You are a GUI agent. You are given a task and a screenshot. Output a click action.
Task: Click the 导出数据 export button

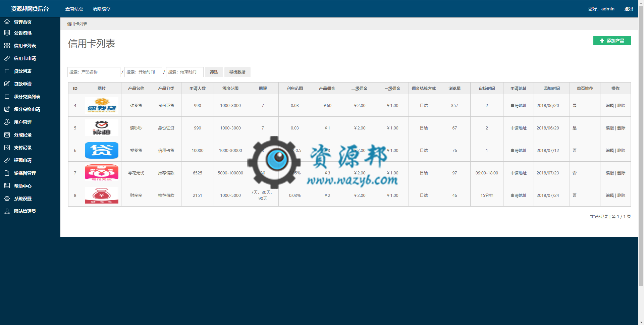point(237,72)
